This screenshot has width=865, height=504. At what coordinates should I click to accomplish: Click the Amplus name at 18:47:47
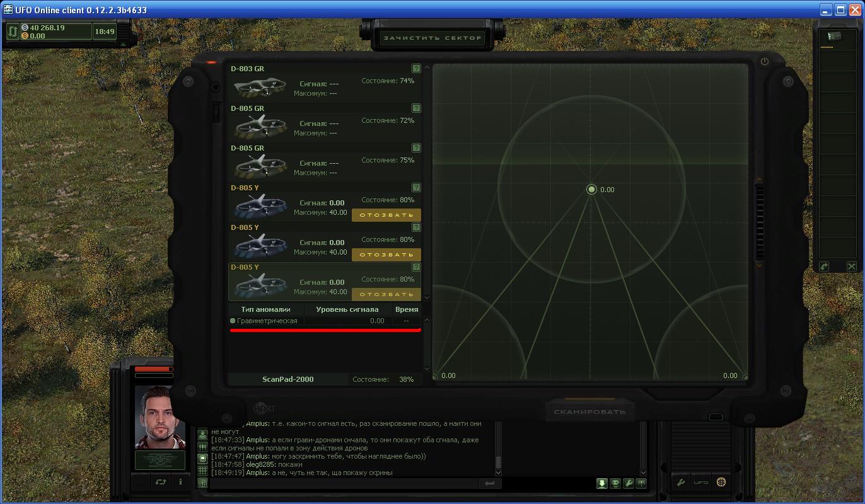pyautogui.click(x=257, y=456)
